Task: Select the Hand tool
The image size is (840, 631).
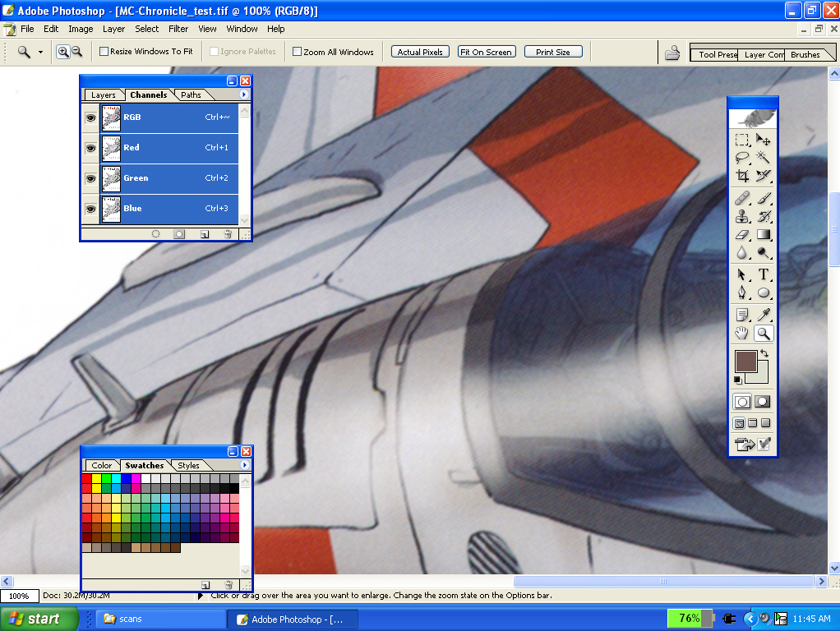Action: click(742, 334)
